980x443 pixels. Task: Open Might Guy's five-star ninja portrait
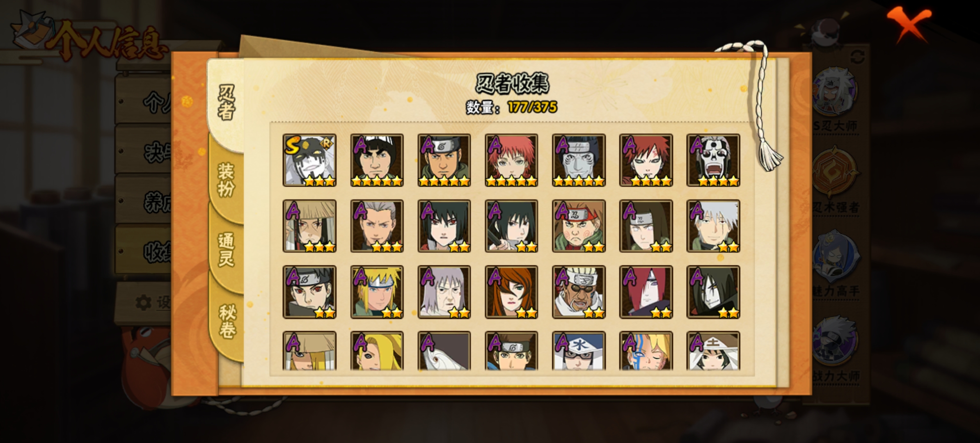point(377,160)
